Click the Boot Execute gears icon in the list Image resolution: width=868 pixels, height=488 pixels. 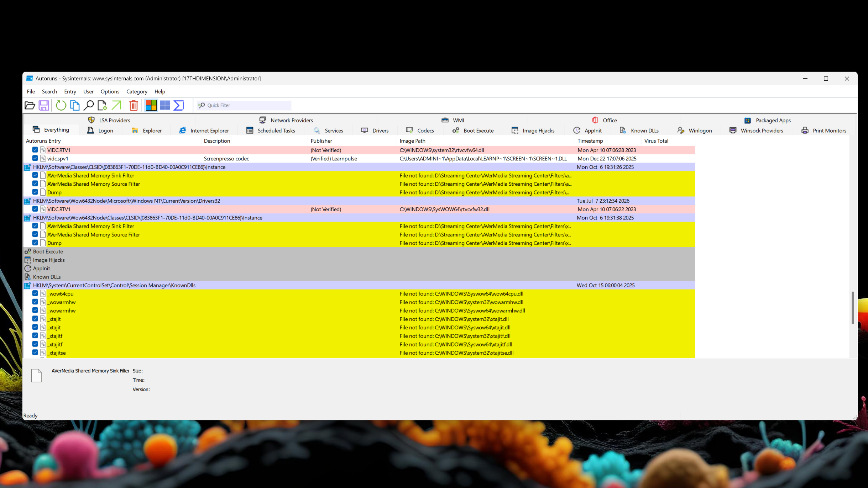(x=28, y=251)
